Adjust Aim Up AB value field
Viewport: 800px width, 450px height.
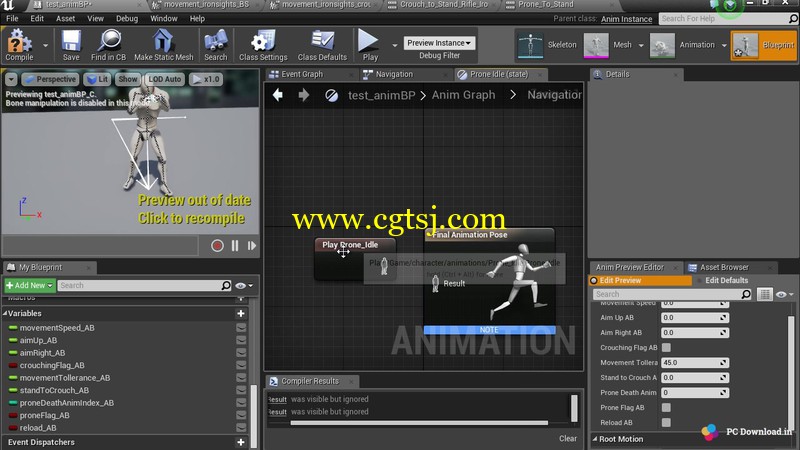(694, 317)
